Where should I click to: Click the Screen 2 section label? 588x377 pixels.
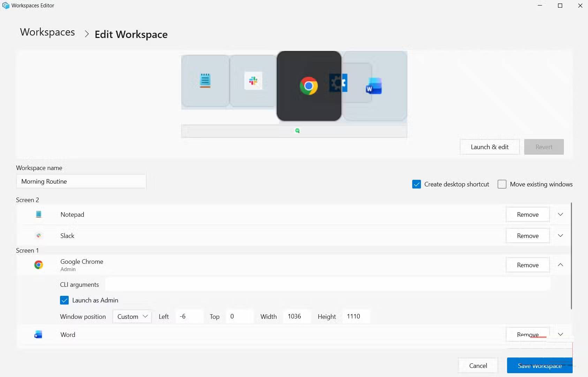coord(28,200)
